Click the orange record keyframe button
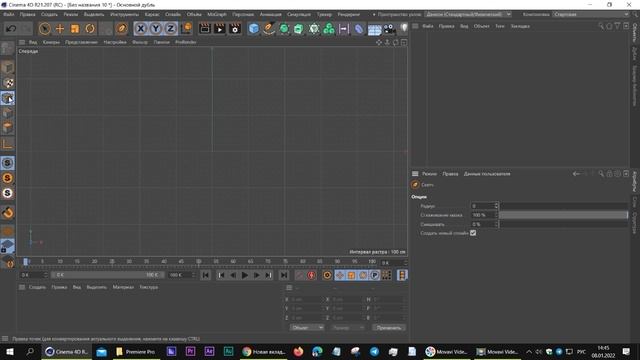640x360 pixels. click(x=327, y=275)
